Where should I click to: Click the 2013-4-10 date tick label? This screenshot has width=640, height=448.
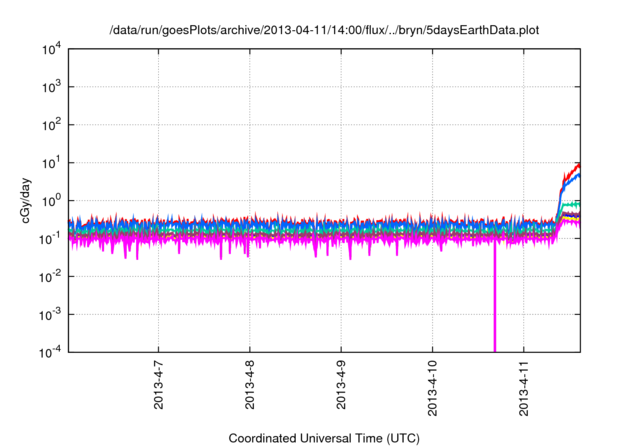432,388
